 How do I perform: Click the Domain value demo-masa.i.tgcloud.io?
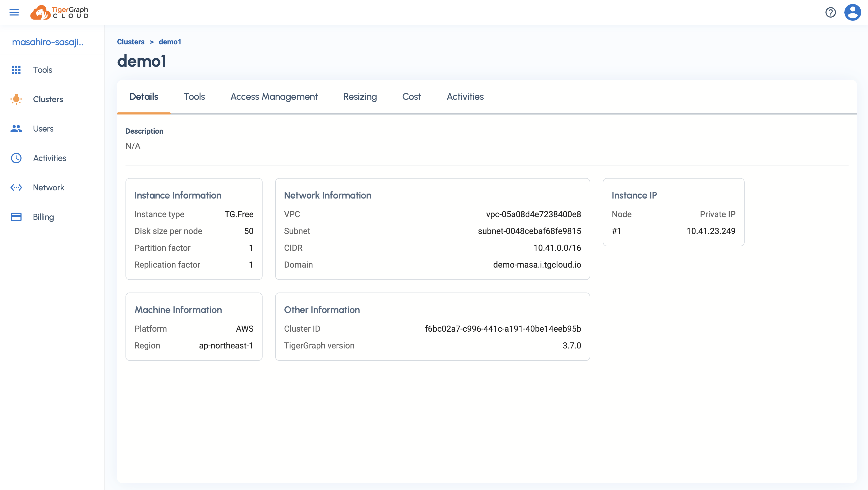(537, 264)
